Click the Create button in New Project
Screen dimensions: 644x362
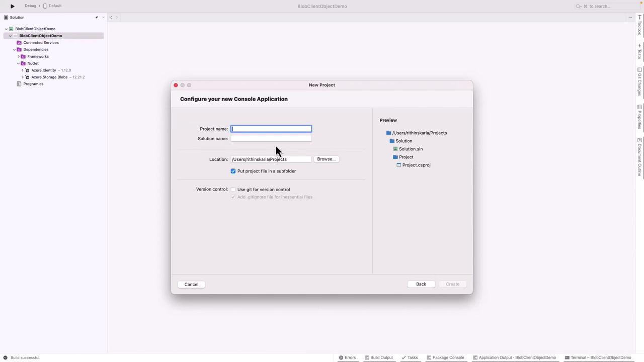click(452, 284)
